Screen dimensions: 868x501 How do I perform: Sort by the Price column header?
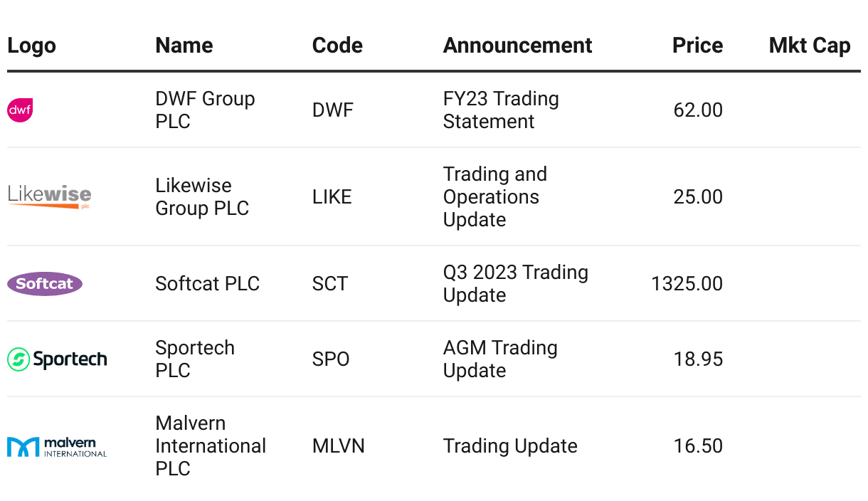[697, 46]
